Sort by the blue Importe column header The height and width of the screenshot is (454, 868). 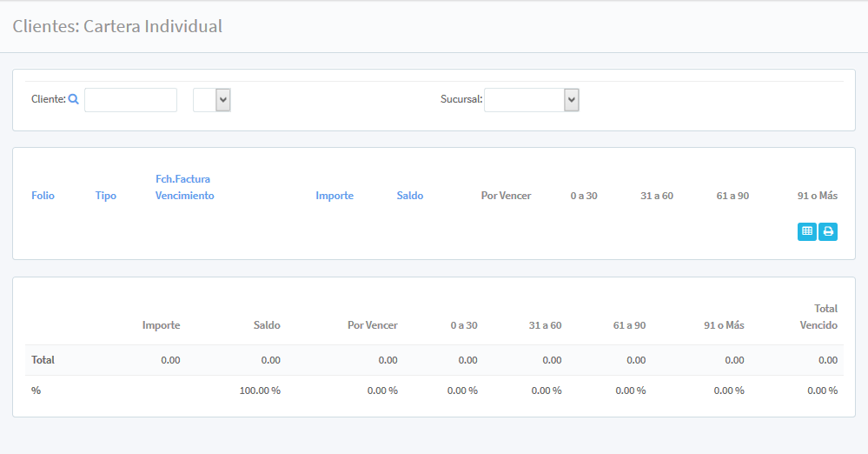(x=335, y=196)
